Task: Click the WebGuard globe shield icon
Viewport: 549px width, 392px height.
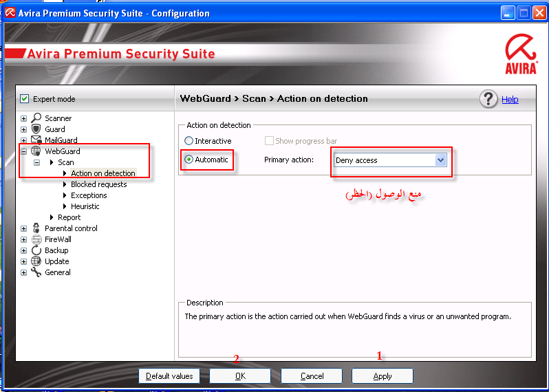Action: (36, 151)
